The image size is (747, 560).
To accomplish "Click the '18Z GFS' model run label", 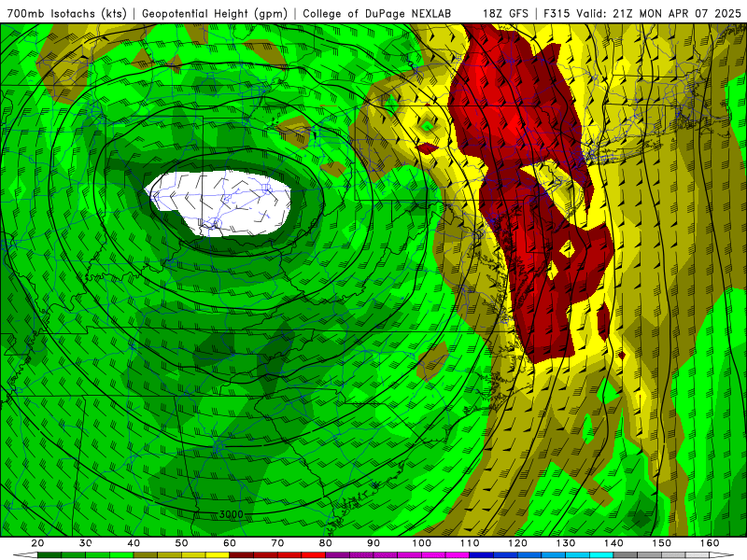I will (505, 13).
